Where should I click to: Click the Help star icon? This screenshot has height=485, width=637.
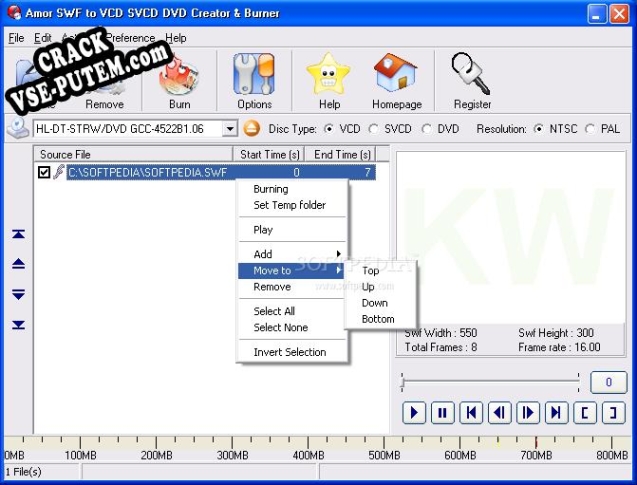click(x=328, y=74)
